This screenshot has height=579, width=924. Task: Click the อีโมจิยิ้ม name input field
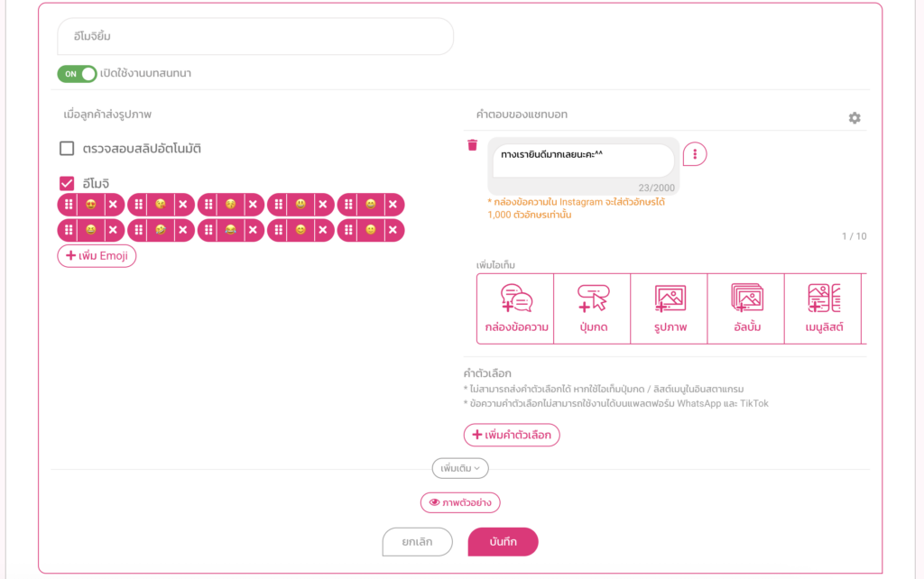[x=254, y=37]
